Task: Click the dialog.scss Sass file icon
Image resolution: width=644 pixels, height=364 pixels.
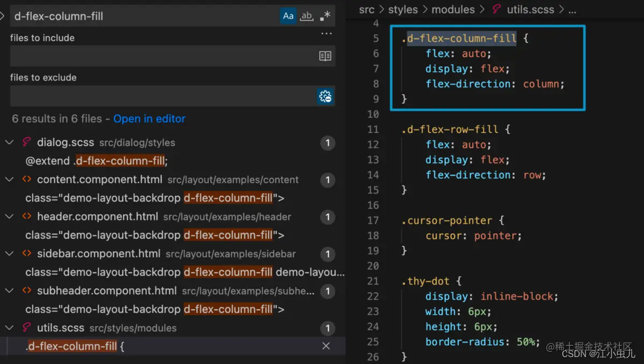Action: click(x=26, y=143)
